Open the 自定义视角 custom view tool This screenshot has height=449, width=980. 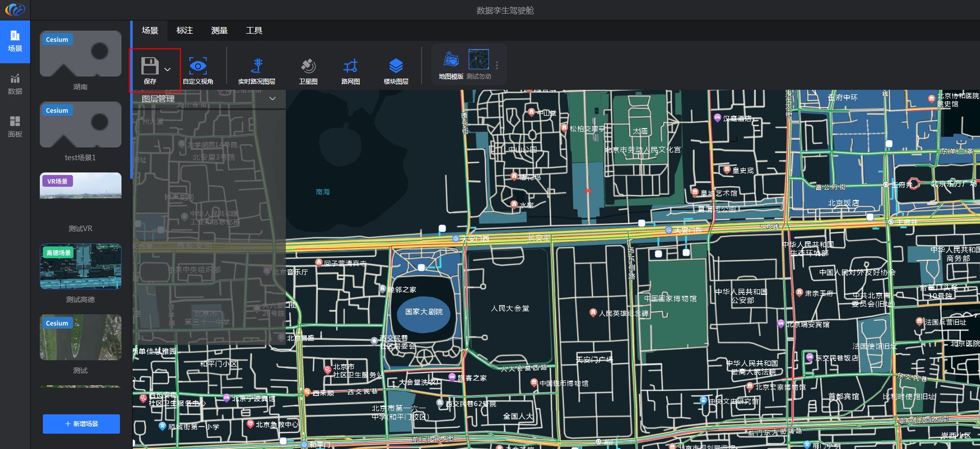pos(198,66)
